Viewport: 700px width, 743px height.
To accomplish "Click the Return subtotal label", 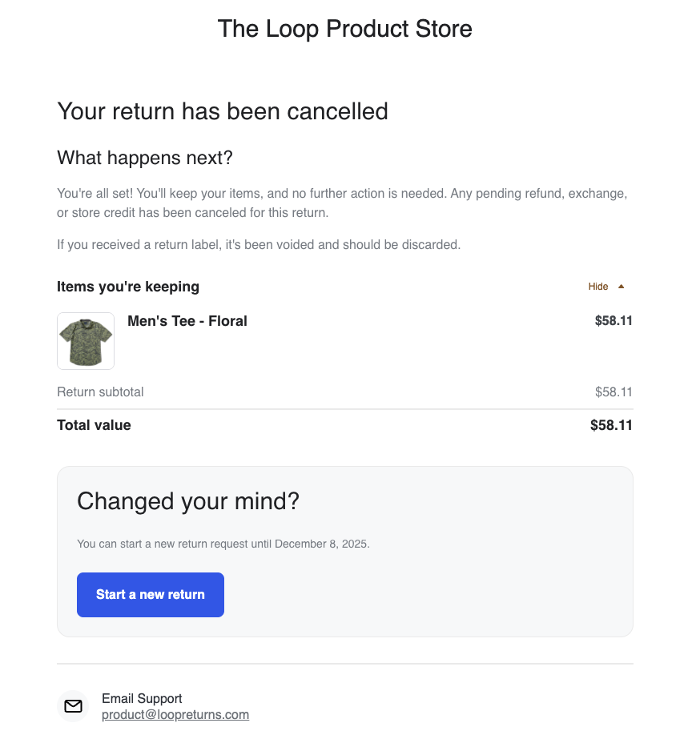I will (100, 392).
